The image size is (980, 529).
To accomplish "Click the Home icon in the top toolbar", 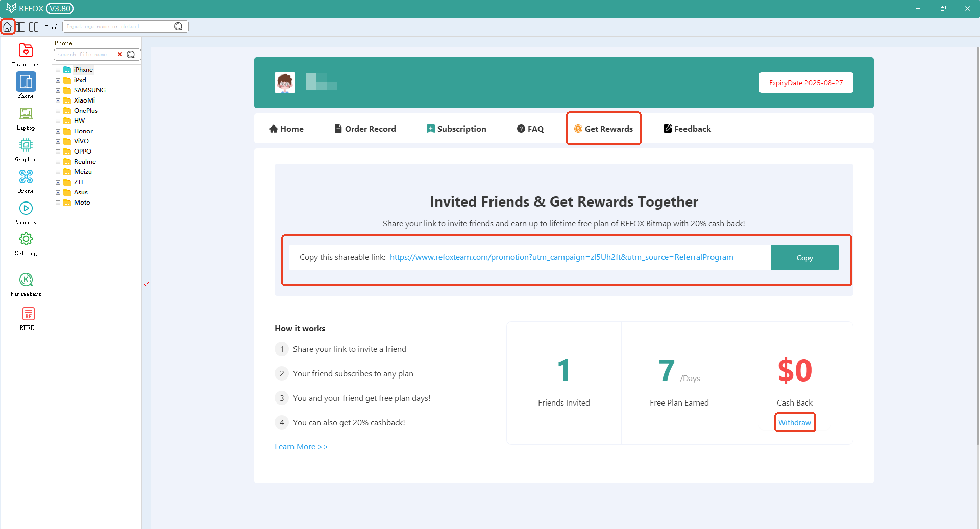I will coord(8,26).
